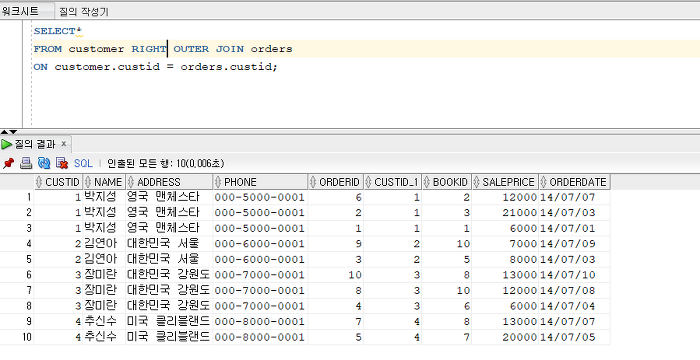Viewport: 700px width, 360px height.
Task: Open the 질의 작성기 tab
Action: pyautogui.click(x=84, y=12)
